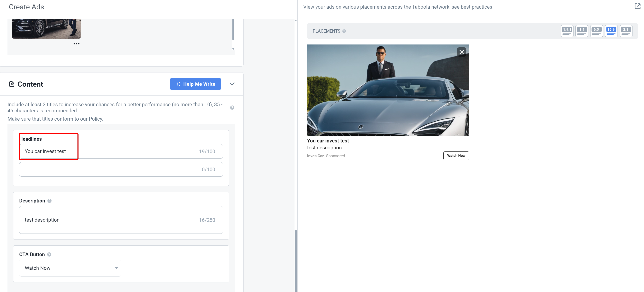Click the car image thumbnail
644x292 pixels.
pyautogui.click(x=46, y=29)
